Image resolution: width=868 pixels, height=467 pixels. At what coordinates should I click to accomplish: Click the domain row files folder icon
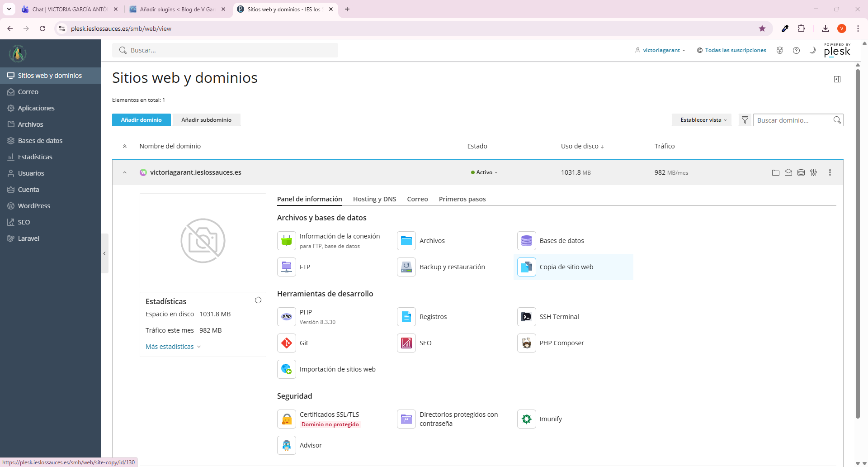[776, 172]
